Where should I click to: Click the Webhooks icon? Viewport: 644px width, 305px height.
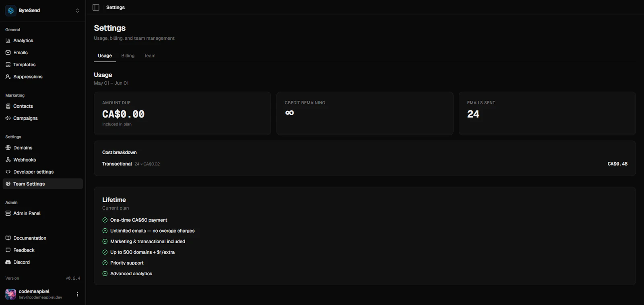tap(8, 160)
